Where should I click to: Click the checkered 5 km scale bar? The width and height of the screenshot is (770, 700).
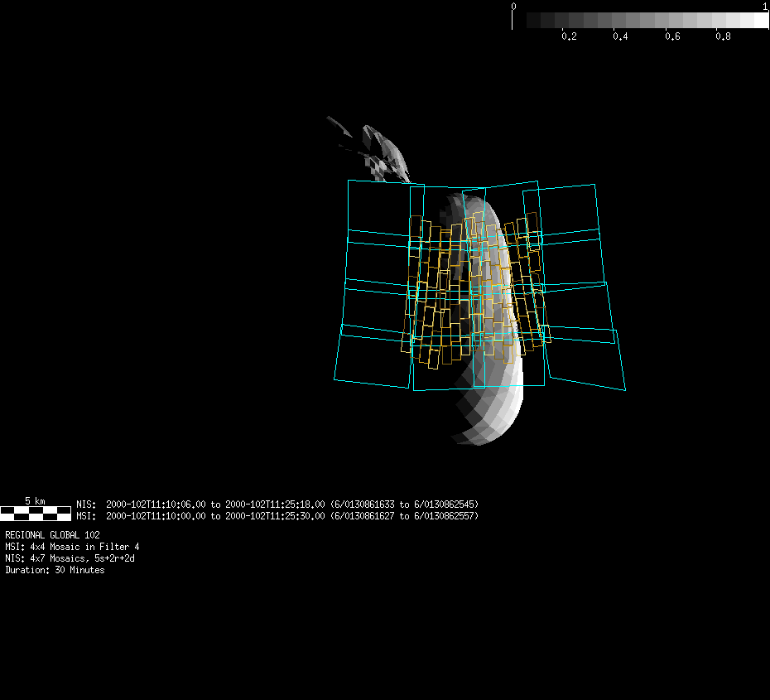[35, 513]
